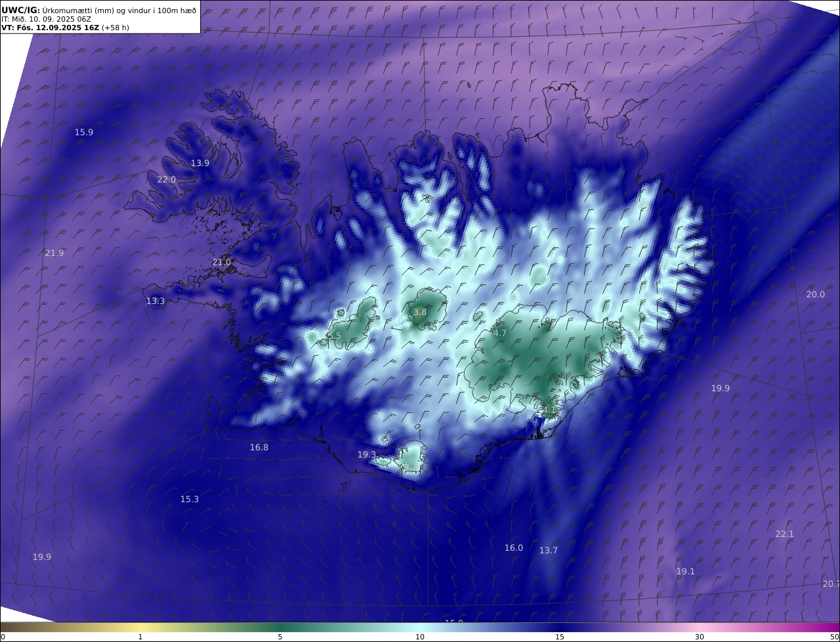Image resolution: width=840 pixels, height=642 pixels.
Task: Click the 15.3 value label
Action: 189,499
